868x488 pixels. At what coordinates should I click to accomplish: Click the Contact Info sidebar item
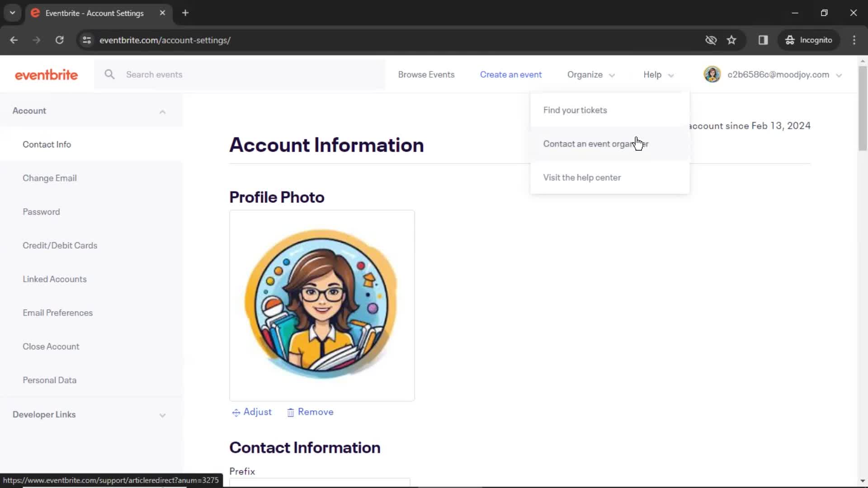[47, 144]
